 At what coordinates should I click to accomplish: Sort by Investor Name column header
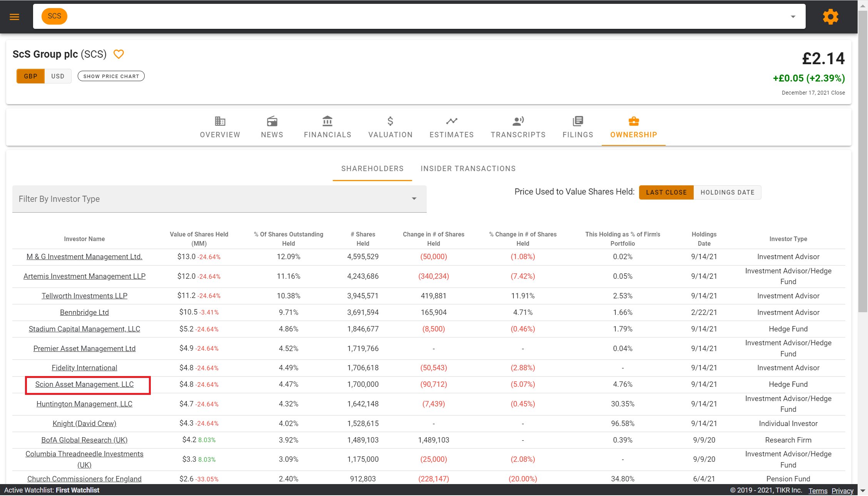84,239
